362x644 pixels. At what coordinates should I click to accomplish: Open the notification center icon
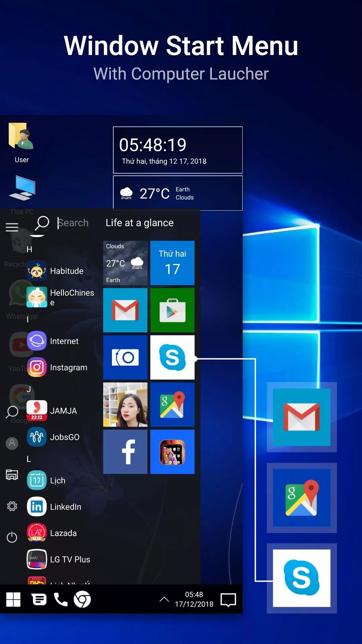pos(228,600)
